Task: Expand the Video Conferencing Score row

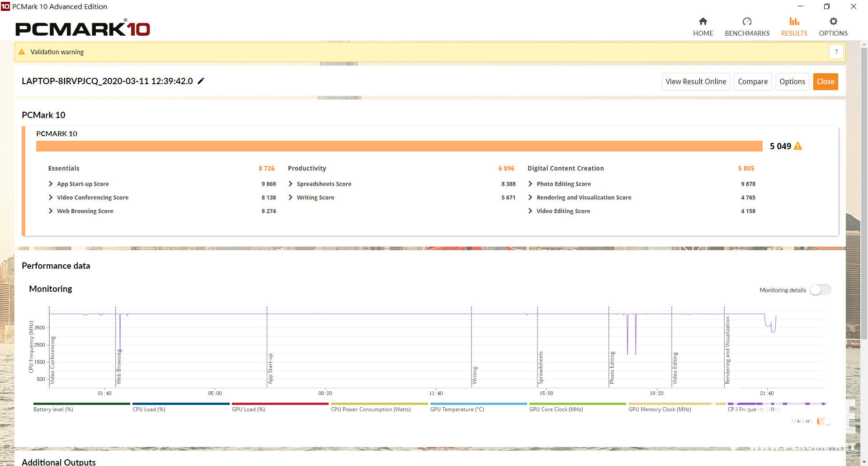Action: pyautogui.click(x=51, y=197)
